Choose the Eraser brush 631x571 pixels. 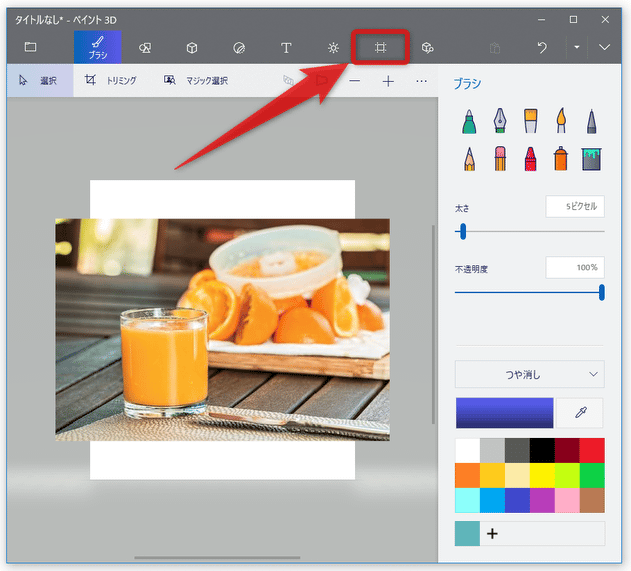coord(500,159)
